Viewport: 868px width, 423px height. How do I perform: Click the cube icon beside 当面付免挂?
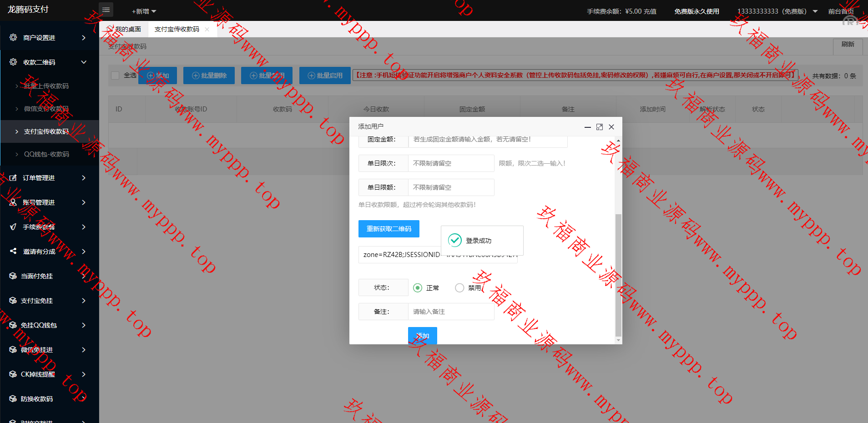point(13,276)
